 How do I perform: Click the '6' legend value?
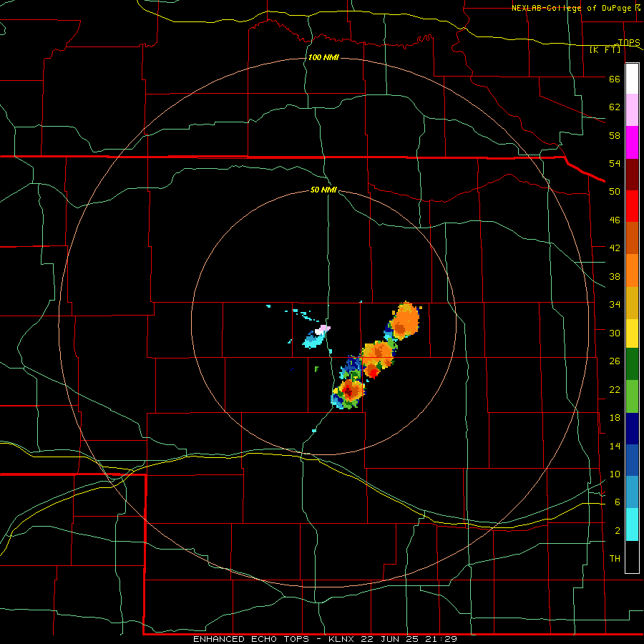pyautogui.click(x=618, y=502)
